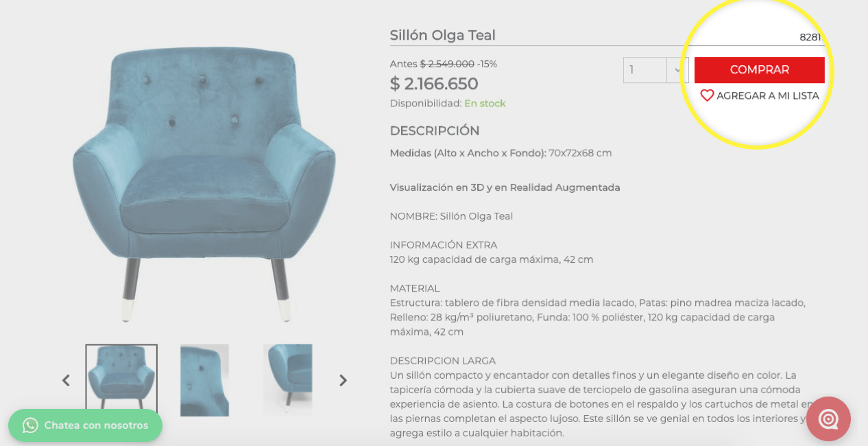Viewport: 868px width, 446px height.
Task: Add product via heart wishlist icon
Action: (707, 95)
